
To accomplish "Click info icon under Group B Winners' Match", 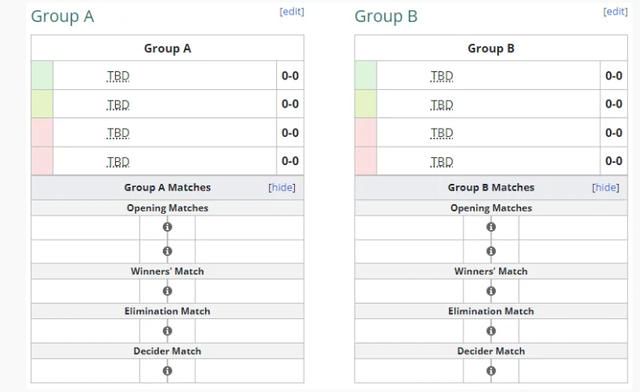I will tap(491, 291).
